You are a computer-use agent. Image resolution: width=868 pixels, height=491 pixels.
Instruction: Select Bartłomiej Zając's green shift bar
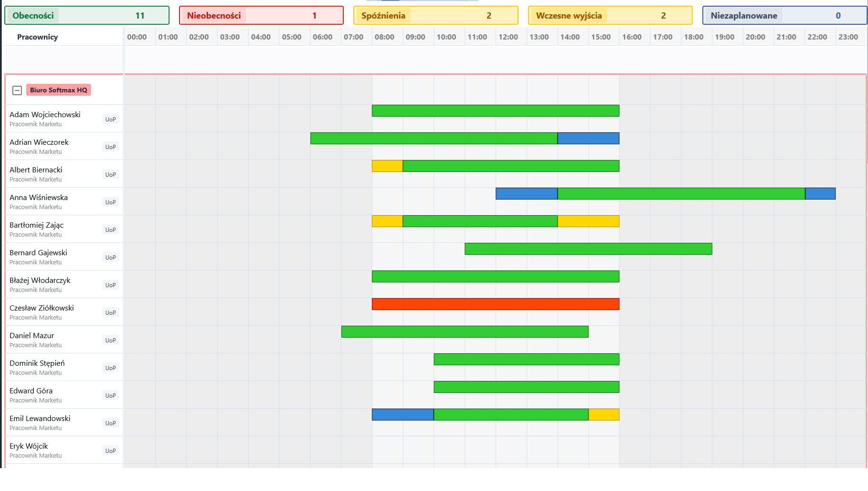tap(480, 221)
